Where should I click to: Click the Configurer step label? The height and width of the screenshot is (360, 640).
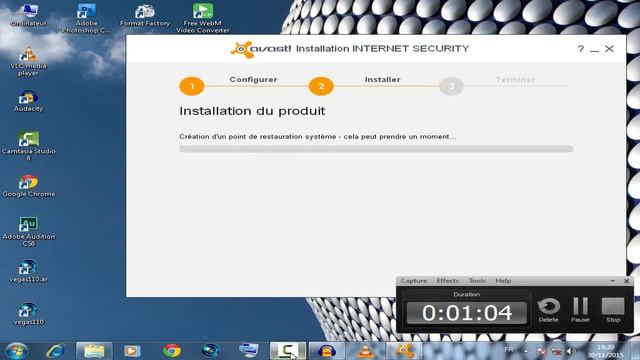click(x=253, y=80)
